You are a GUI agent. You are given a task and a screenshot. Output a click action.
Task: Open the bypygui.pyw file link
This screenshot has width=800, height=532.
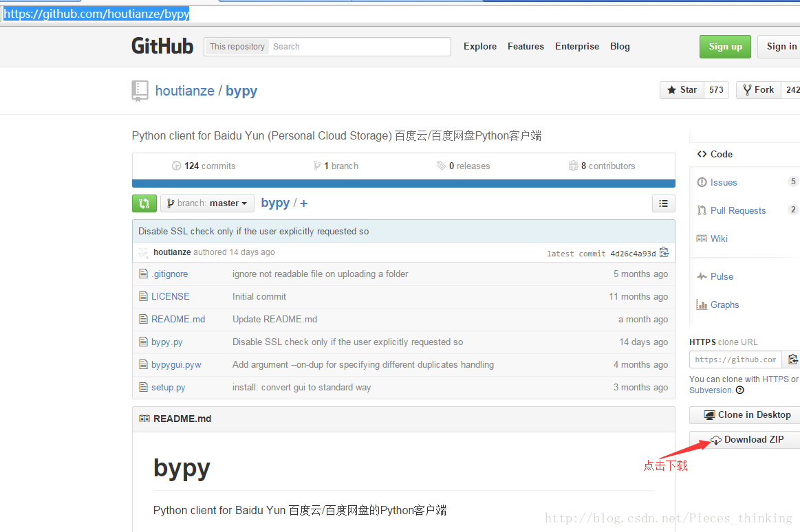point(176,365)
